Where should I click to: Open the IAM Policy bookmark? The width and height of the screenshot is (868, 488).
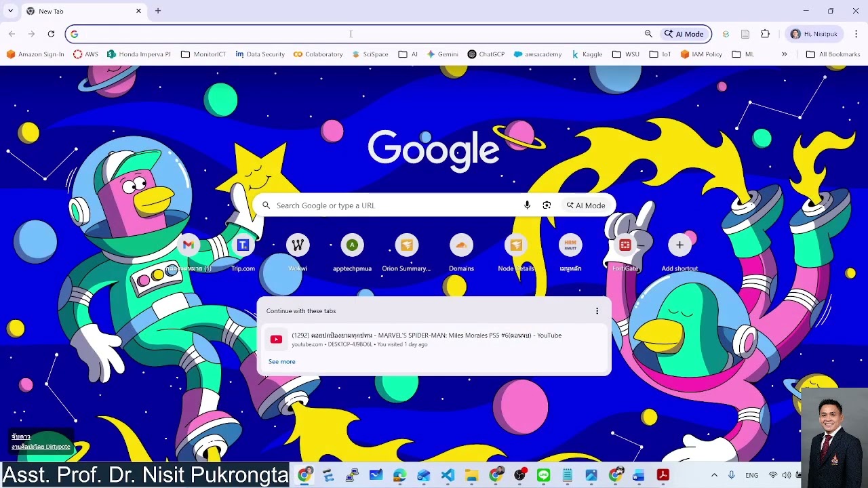701,54
